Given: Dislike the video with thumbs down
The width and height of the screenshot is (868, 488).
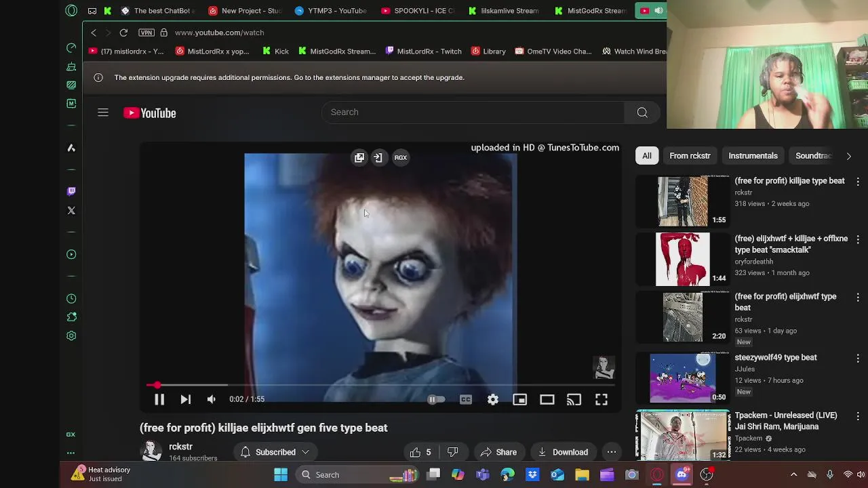Looking at the screenshot, I should (x=453, y=452).
